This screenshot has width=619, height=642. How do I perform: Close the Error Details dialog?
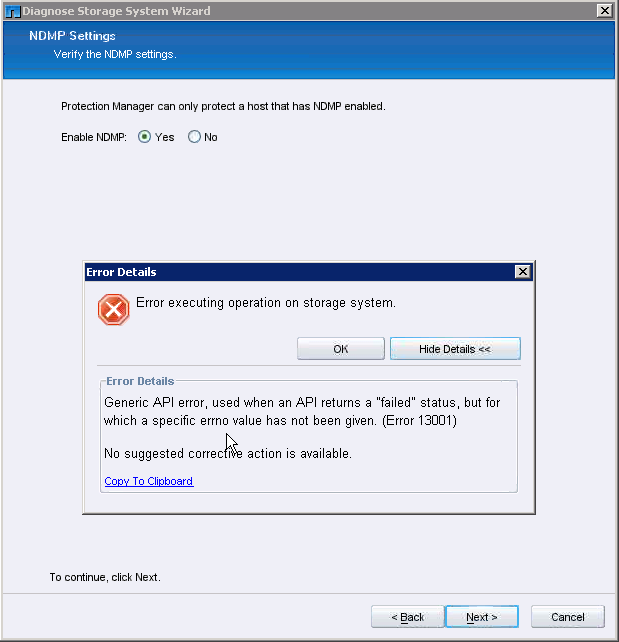[522, 272]
